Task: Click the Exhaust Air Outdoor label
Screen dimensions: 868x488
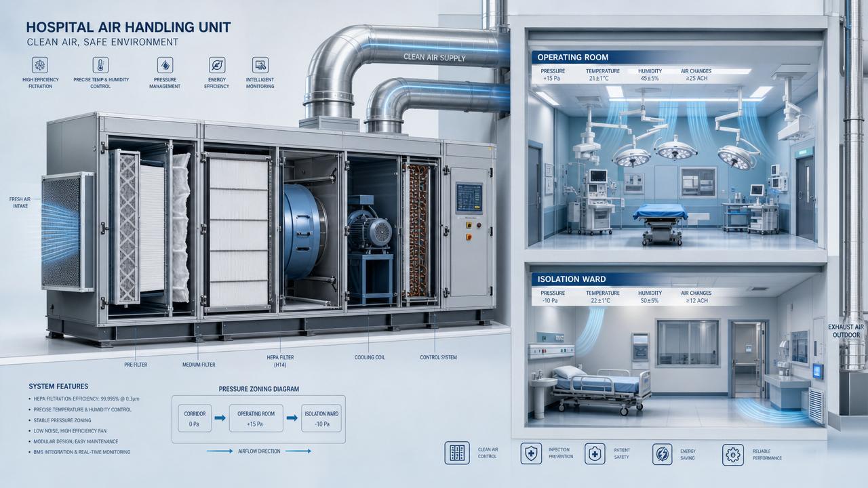Action: coord(846,331)
